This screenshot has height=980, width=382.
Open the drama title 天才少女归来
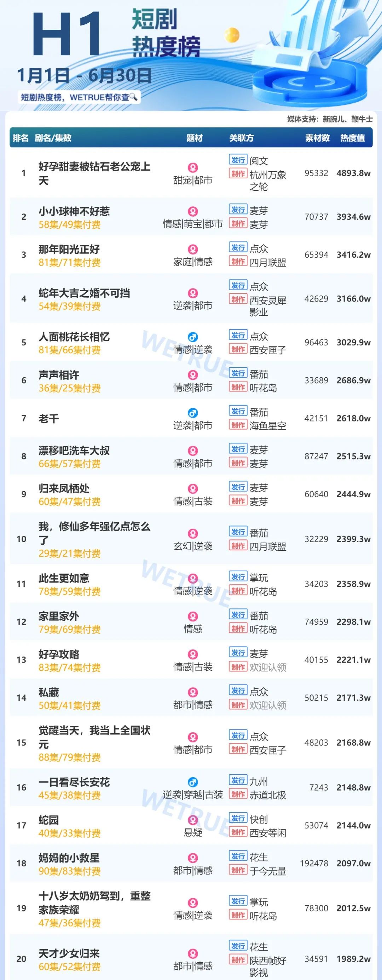click(69, 953)
